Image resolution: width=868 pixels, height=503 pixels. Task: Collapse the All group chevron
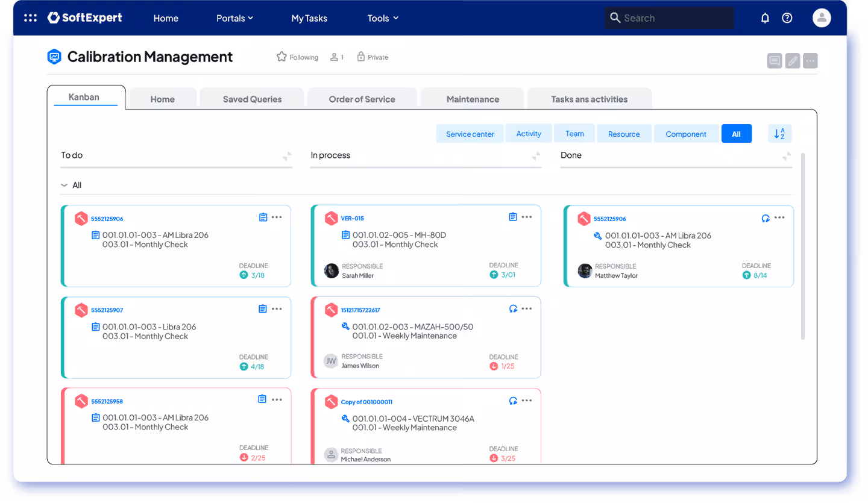click(x=64, y=186)
